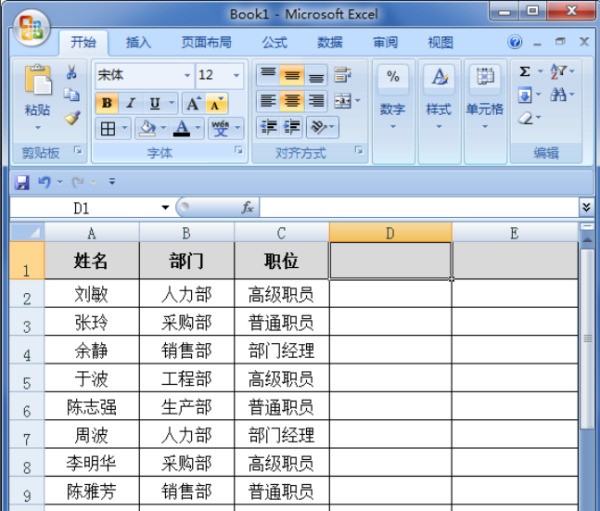Click the Save icon in quick access toolbar

(x=22, y=182)
